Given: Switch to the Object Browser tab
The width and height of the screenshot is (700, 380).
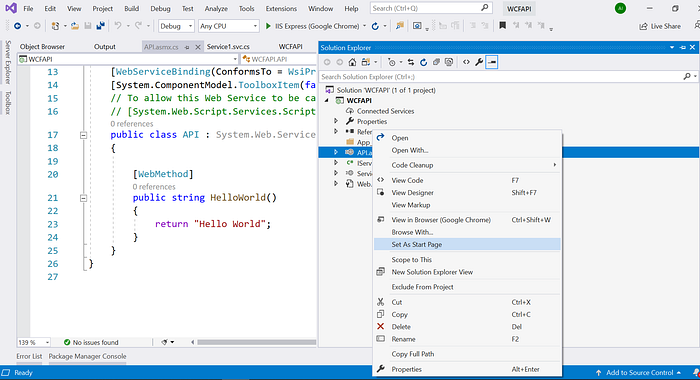Looking at the screenshot, I should tap(42, 46).
